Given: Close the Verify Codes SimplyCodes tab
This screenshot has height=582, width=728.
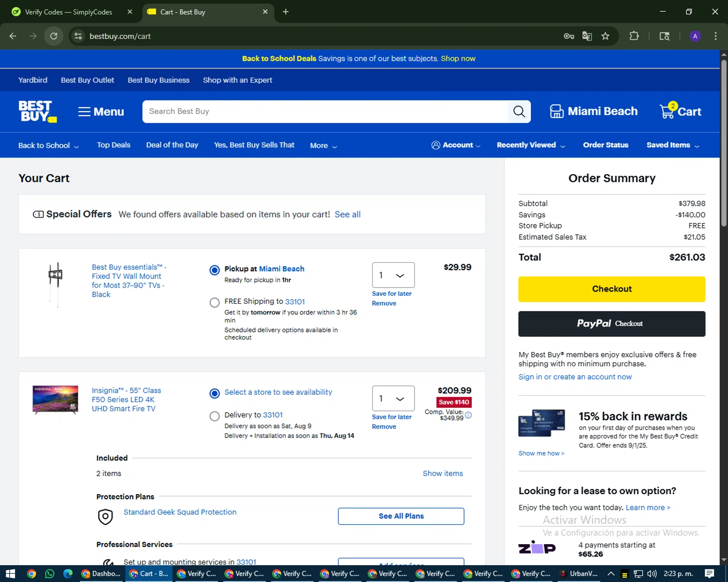Looking at the screenshot, I should click(130, 12).
